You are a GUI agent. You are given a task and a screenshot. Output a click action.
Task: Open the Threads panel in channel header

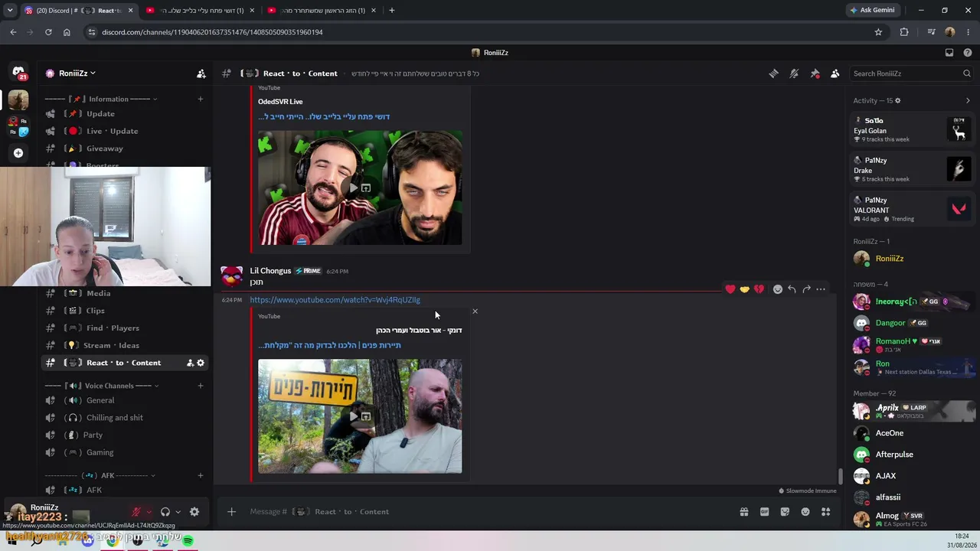[773, 73]
